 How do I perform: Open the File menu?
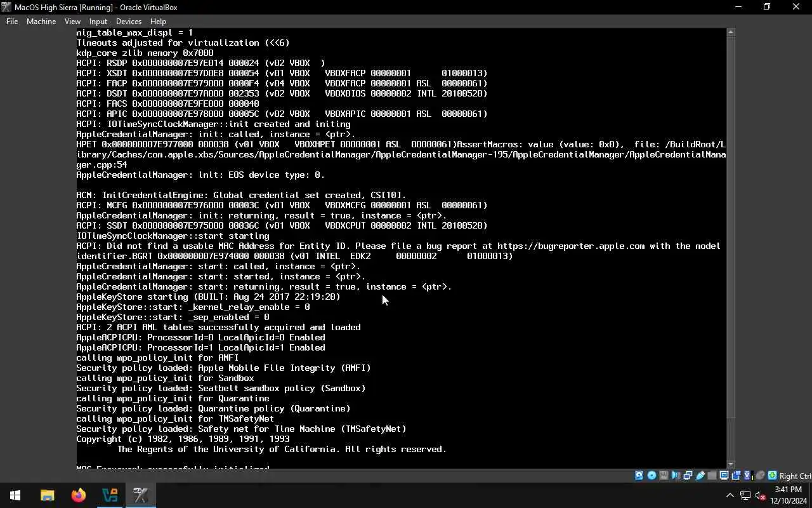pos(12,21)
